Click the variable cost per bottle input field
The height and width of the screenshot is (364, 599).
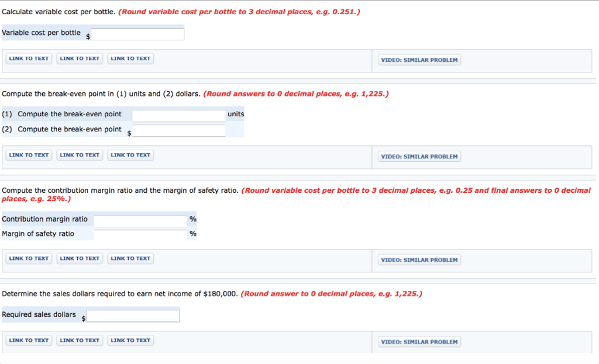[137, 33]
